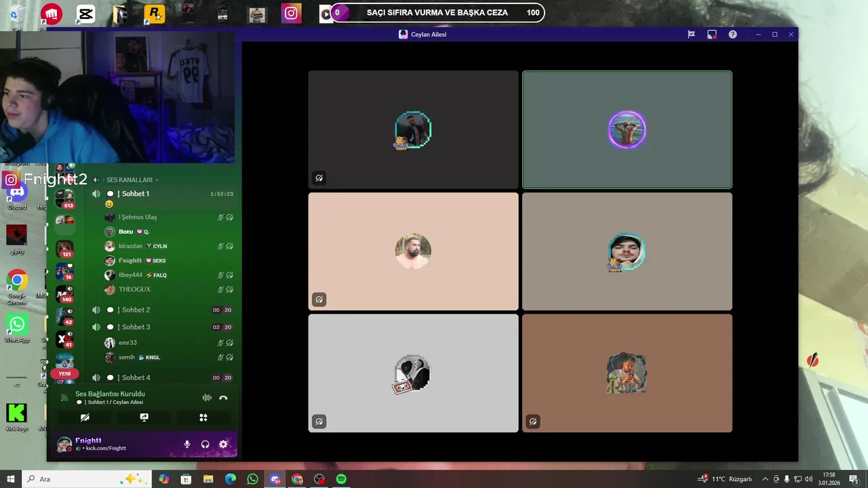Image resolution: width=868 pixels, height=488 pixels.
Task: Open Threads flag icon in title bar
Action: tap(691, 35)
